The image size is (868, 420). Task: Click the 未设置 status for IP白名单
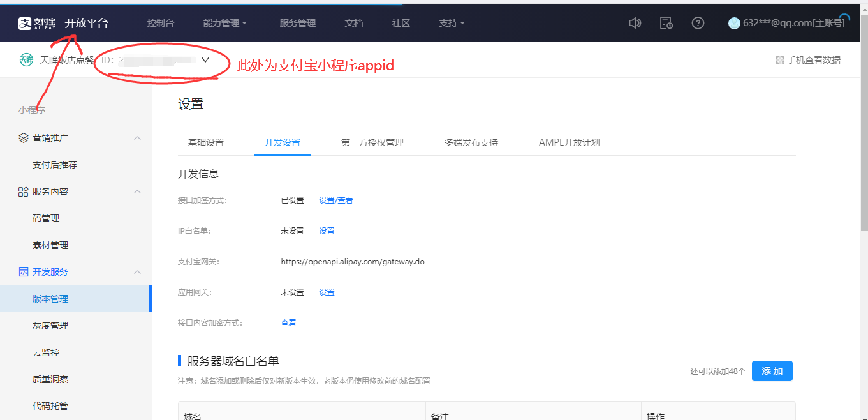293,231
